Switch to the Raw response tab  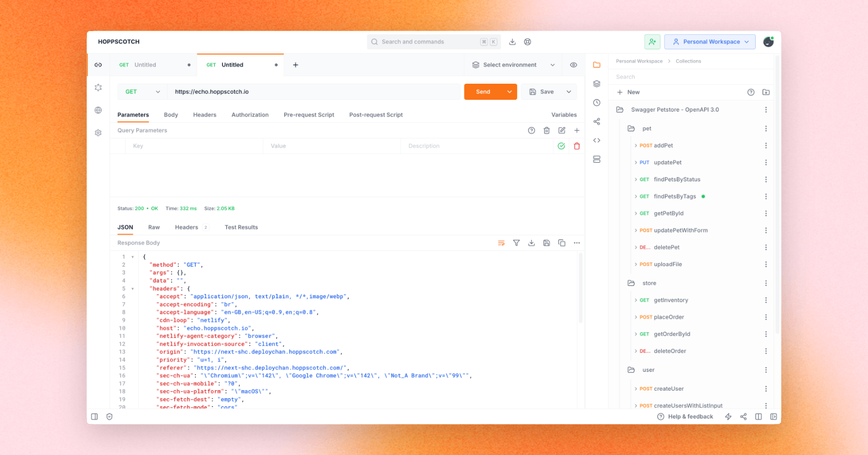click(154, 227)
